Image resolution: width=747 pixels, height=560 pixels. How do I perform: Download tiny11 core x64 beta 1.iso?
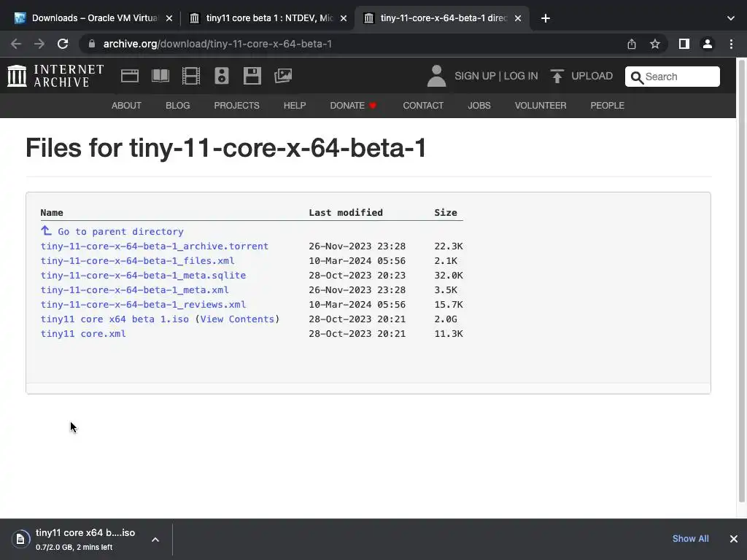coord(115,319)
